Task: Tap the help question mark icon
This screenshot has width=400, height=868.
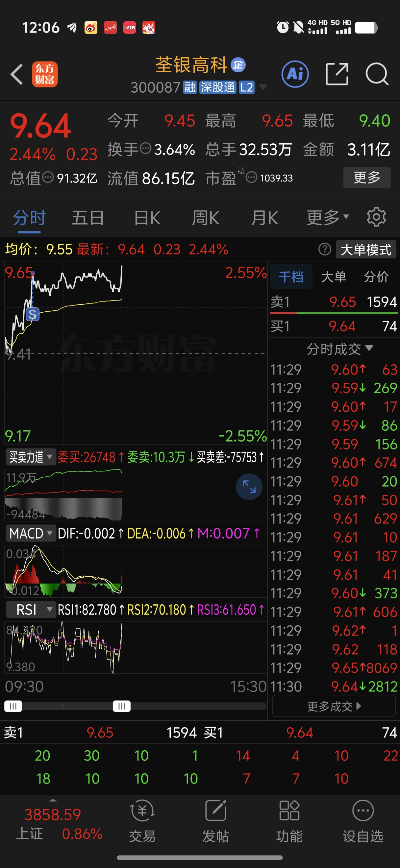Action: (325, 249)
